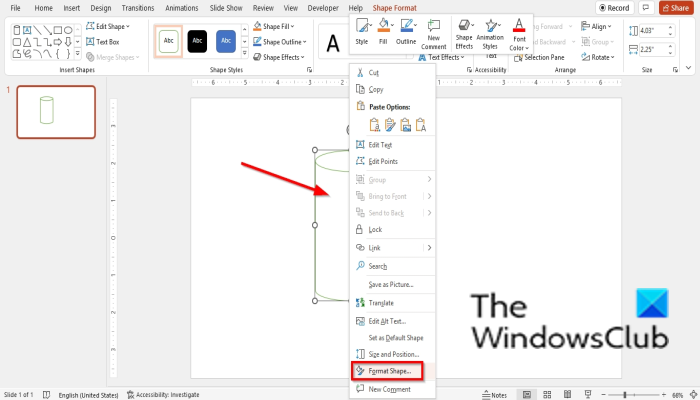Open the Shape Fill dropdown
This screenshot has height=400, width=700.
coord(274,26)
